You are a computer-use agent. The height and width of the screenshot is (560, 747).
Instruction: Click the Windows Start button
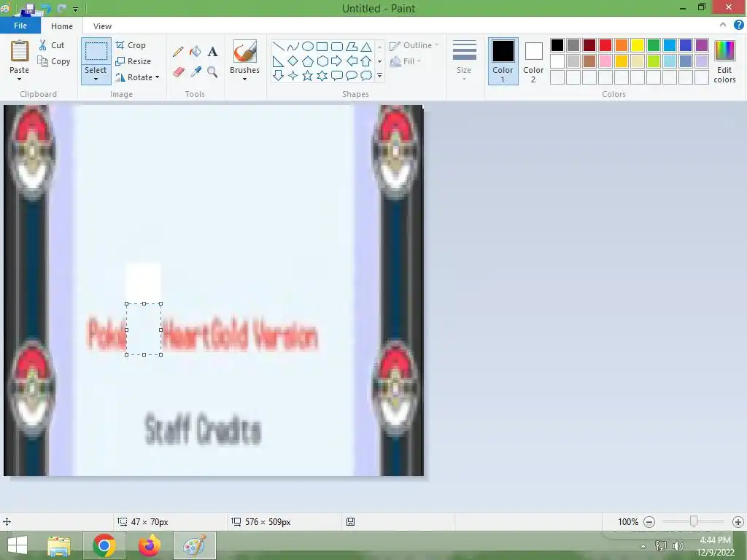[18, 545]
